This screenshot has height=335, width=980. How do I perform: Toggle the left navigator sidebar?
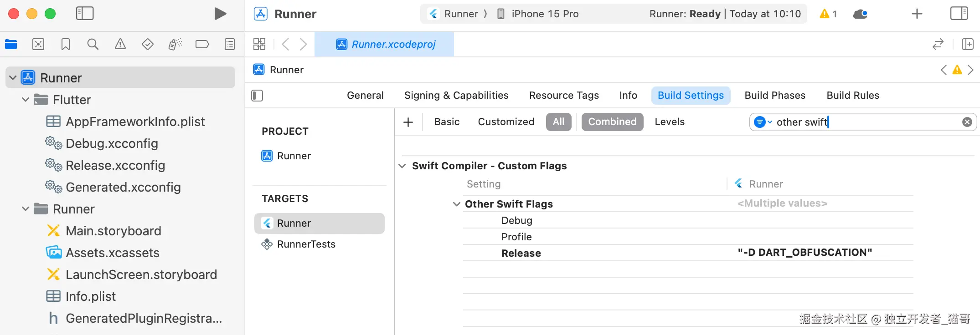coord(85,14)
